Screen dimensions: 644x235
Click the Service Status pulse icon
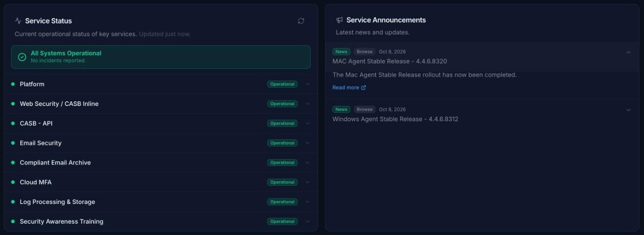[x=18, y=21]
